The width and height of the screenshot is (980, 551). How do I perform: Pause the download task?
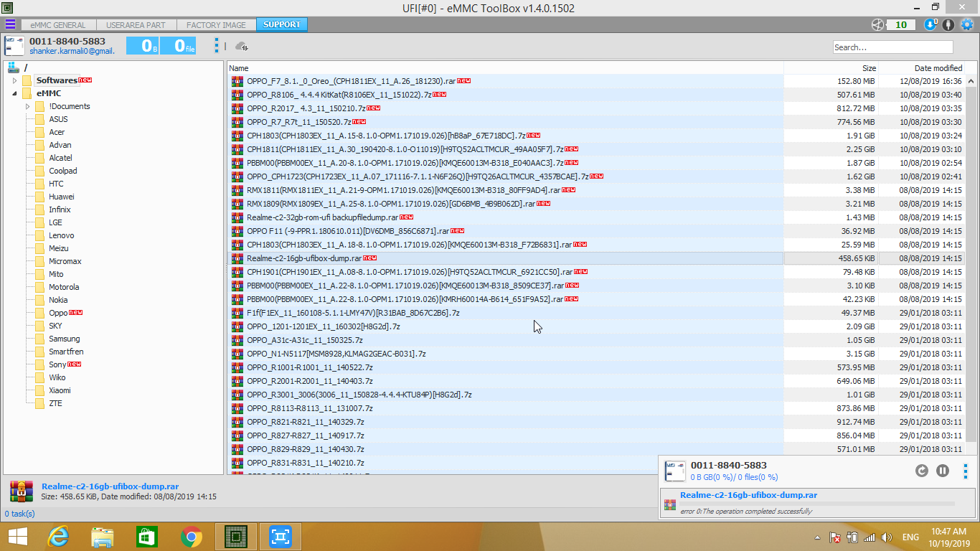(x=943, y=471)
